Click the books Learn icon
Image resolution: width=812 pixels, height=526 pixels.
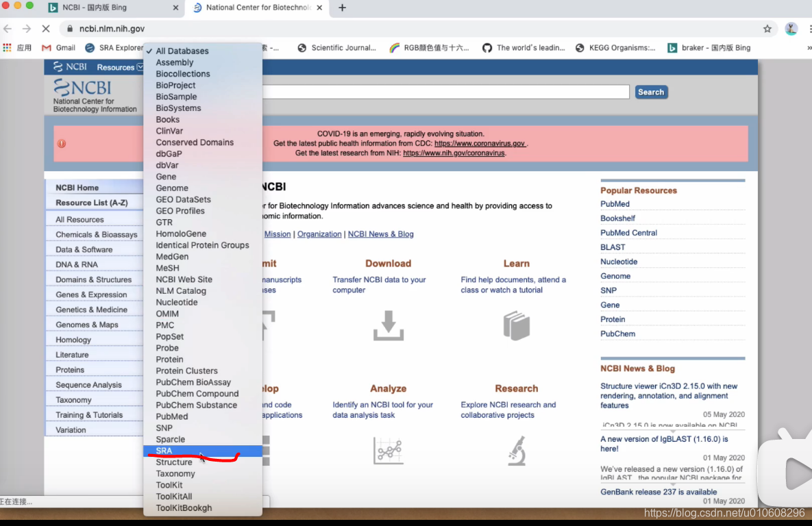pos(516,325)
